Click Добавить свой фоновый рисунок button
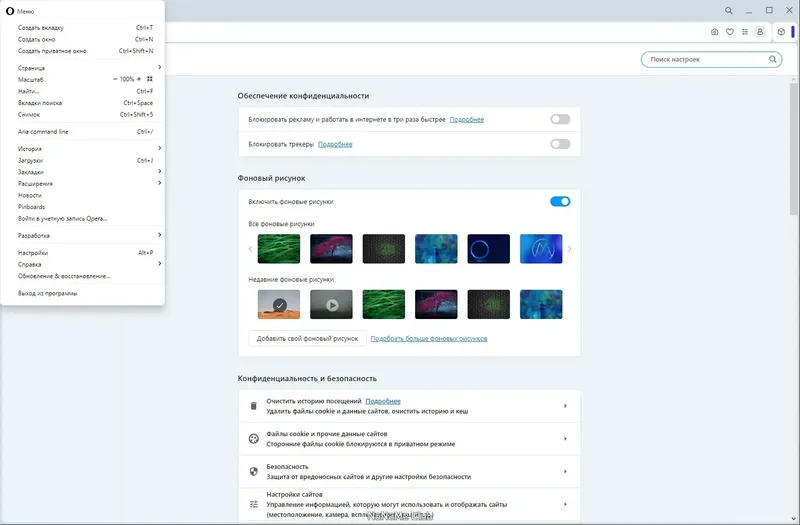Image resolution: width=800 pixels, height=525 pixels. pos(307,338)
